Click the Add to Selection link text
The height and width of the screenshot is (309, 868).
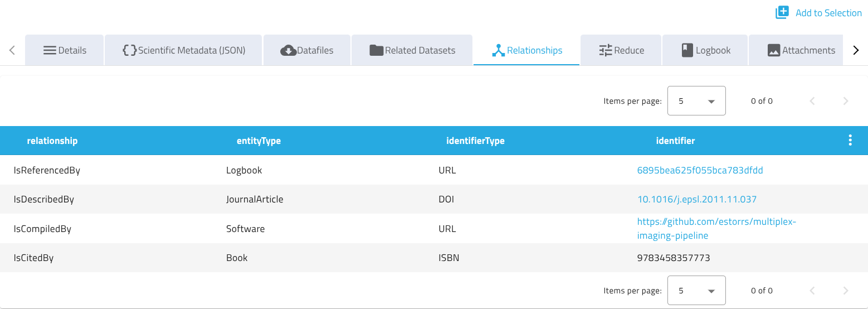[828, 13]
